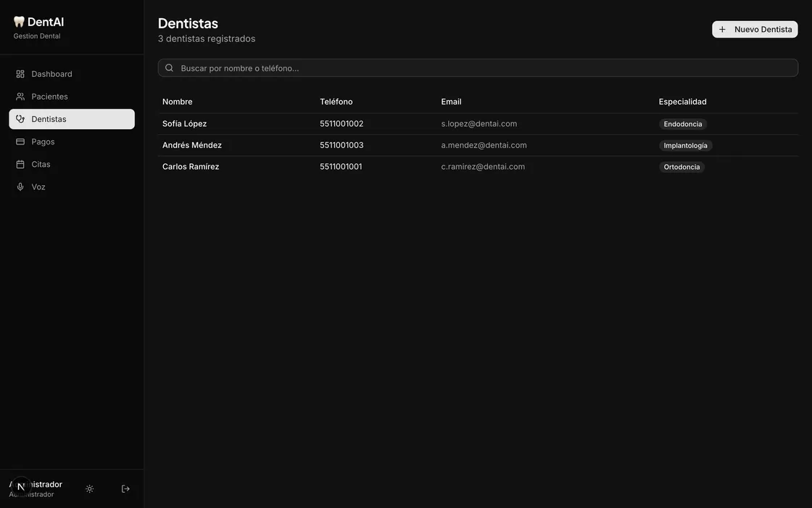Screen dimensions: 812x508
Task: Click the Voz microphone icon
Action: click(x=20, y=187)
